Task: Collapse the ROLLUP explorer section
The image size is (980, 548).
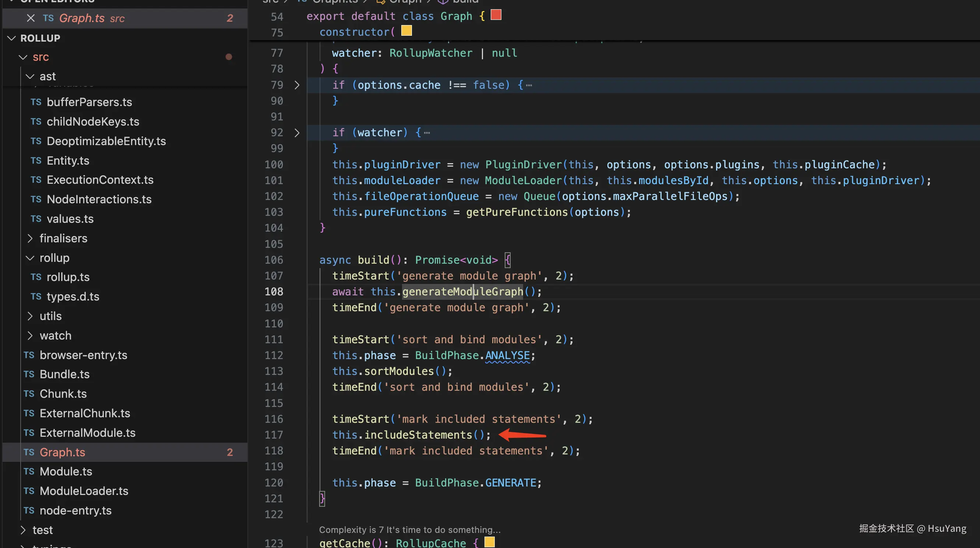Action: (x=12, y=38)
